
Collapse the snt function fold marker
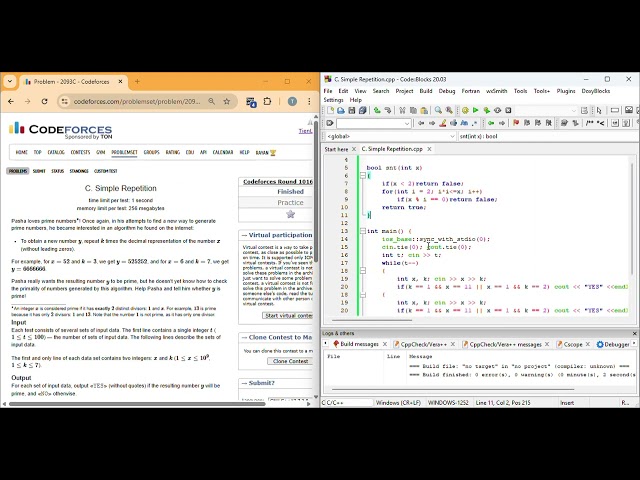click(x=362, y=176)
